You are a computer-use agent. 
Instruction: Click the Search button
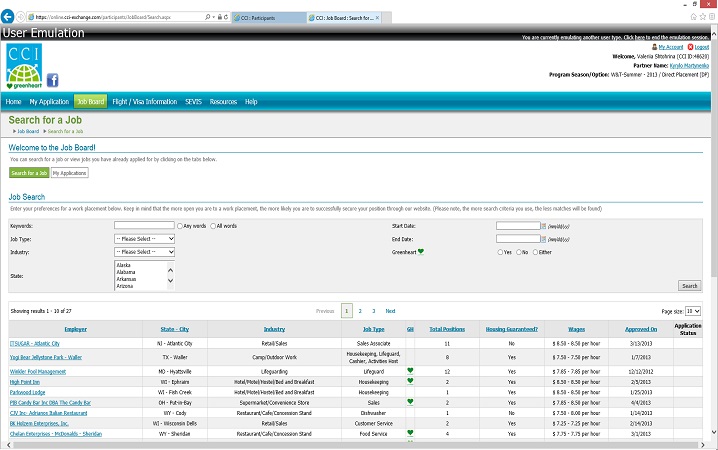click(689, 286)
